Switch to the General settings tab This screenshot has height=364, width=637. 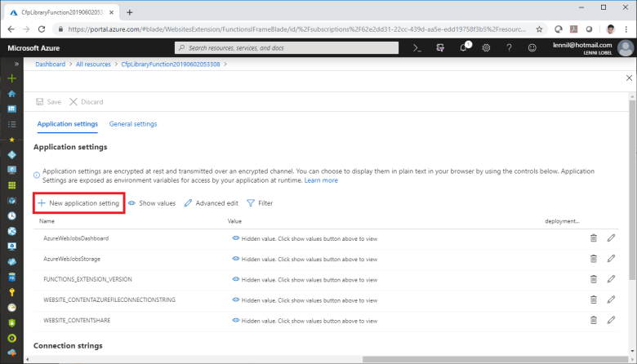click(133, 124)
